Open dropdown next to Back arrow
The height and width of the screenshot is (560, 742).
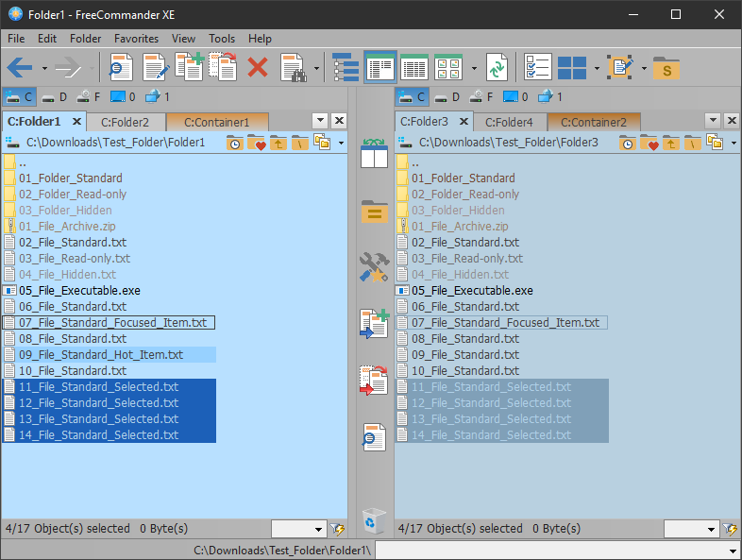click(x=44, y=68)
